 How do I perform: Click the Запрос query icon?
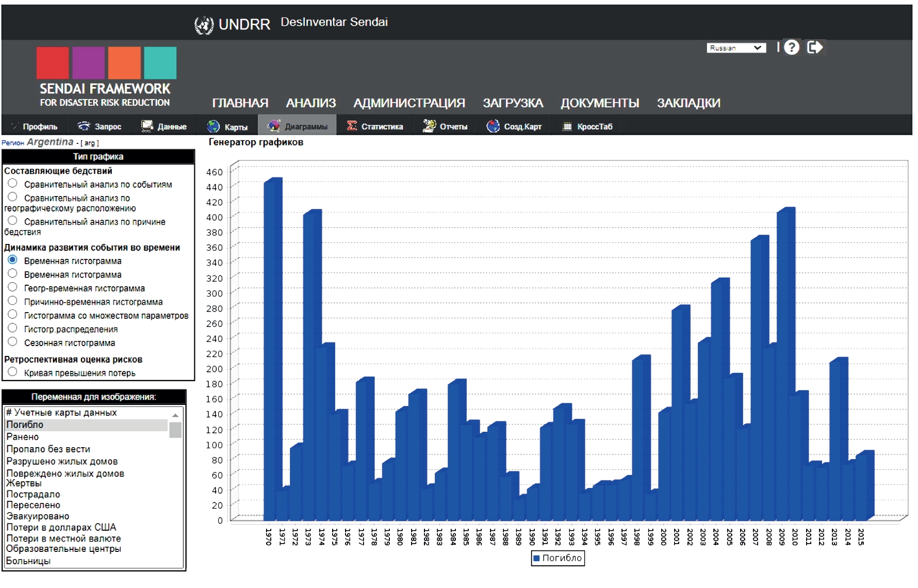(x=84, y=126)
